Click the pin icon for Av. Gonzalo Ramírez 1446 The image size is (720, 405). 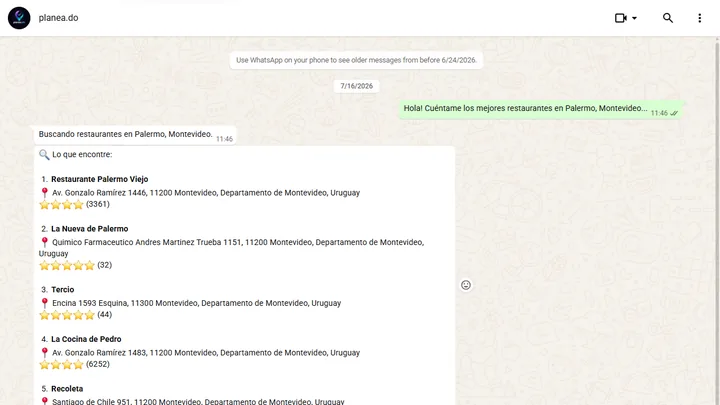[45, 192]
